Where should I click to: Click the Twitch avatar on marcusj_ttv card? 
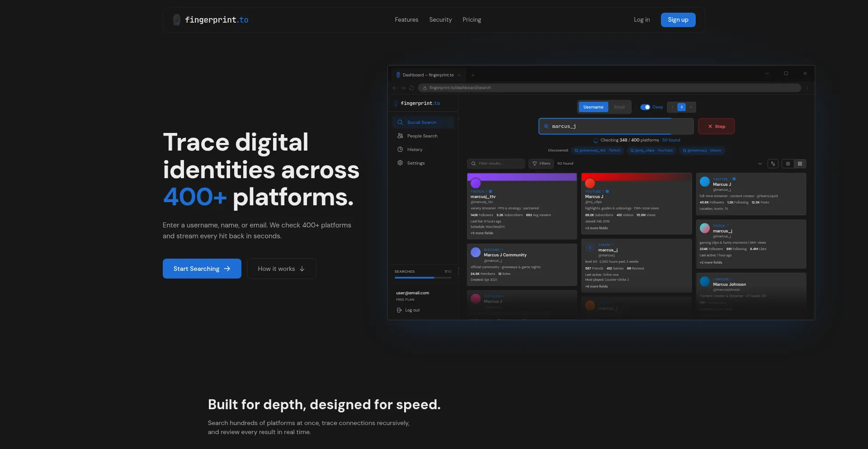tap(476, 183)
